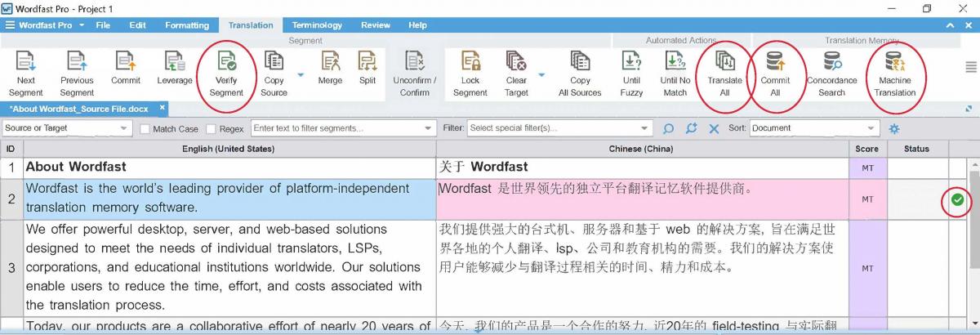The width and height of the screenshot is (980, 335).
Task: Click Translate All
Action: tap(725, 73)
